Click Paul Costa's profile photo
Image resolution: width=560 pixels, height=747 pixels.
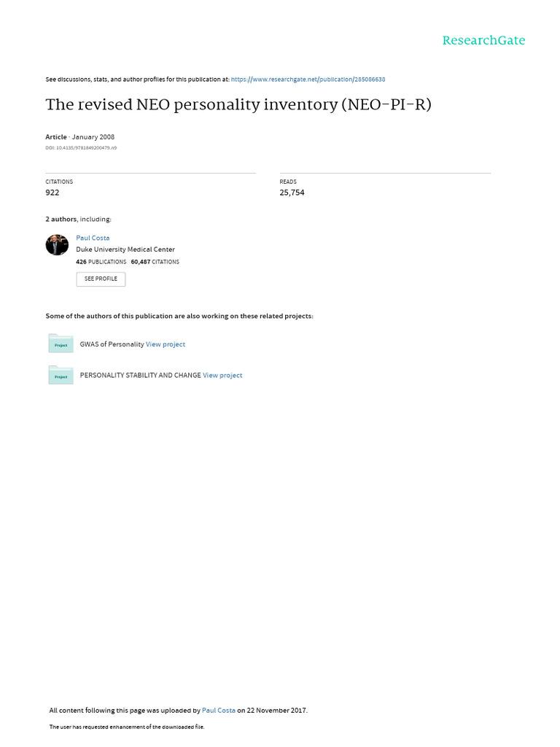click(57, 245)
